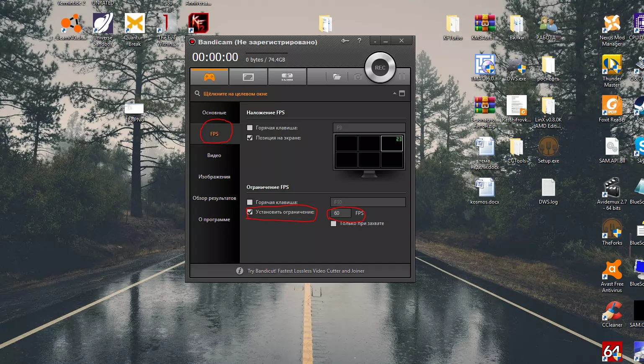
Task: Select the Setup.exe desktop icon
Action: click(x=549, y=150)
